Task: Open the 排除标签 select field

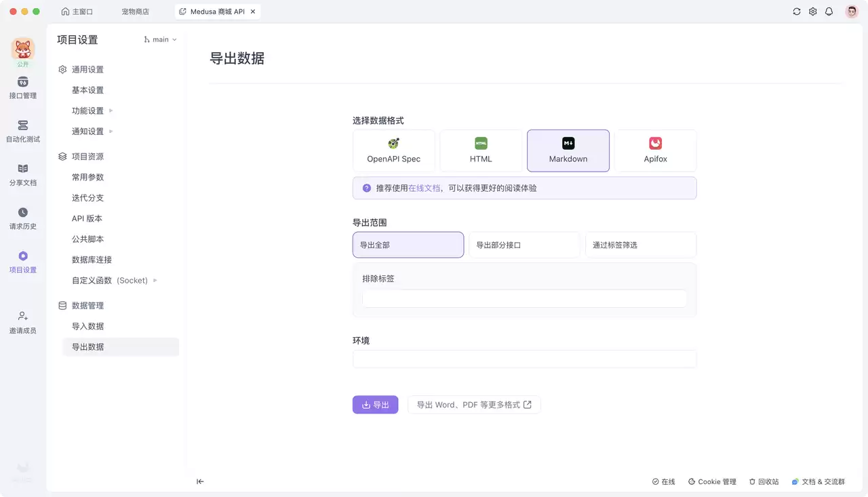Action: pyautogui.click(x=524, y=298)
